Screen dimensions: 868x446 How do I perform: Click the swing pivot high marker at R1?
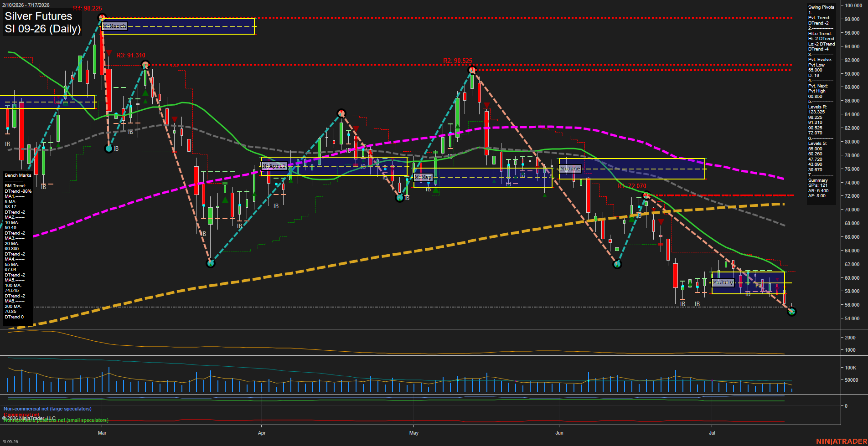coord(646,195)
